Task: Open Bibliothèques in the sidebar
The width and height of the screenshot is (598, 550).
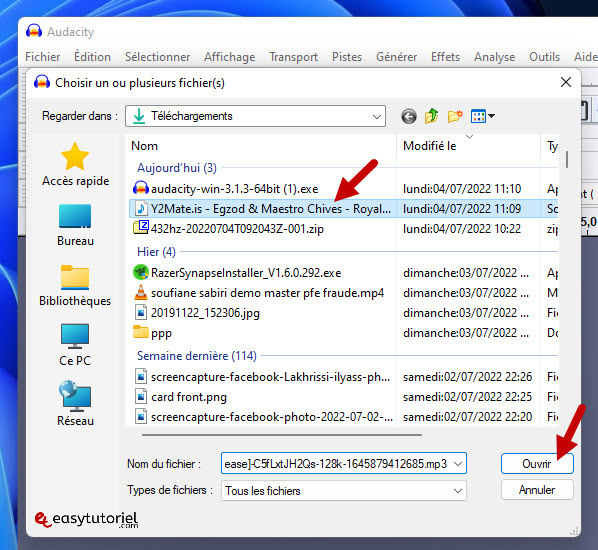Action: [x=75, y=285]
